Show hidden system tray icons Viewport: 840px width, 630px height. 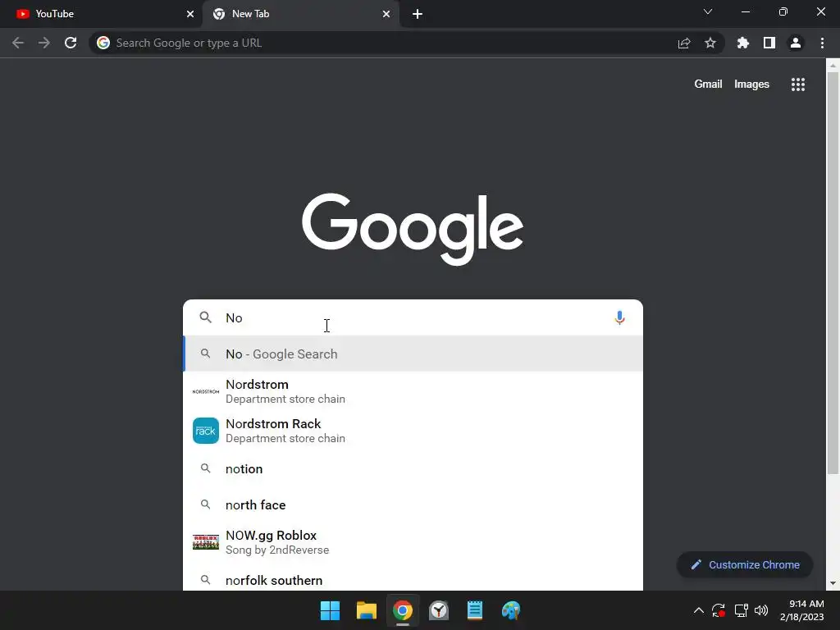pos(699,610)
